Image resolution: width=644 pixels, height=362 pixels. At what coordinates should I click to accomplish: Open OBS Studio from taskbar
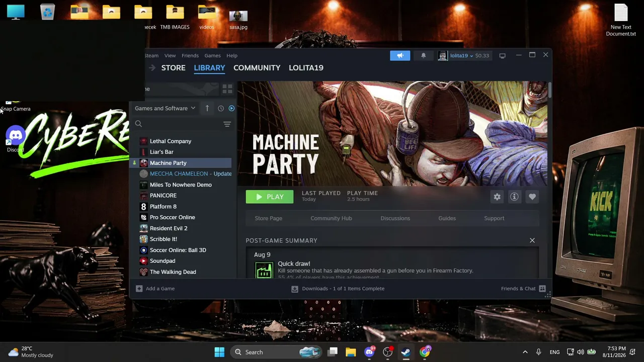pos(387,352)
